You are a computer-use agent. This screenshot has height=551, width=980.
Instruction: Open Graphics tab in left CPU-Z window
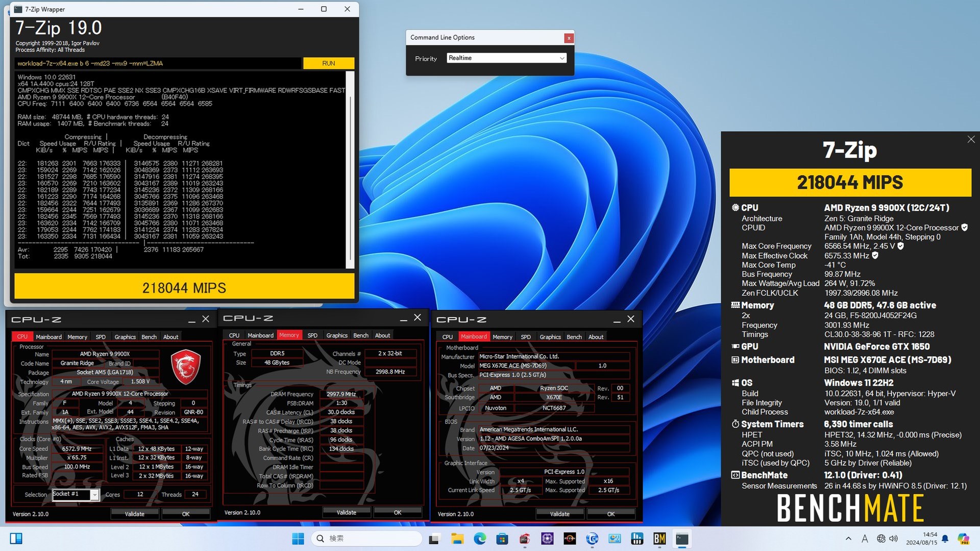tap(125, 337)
